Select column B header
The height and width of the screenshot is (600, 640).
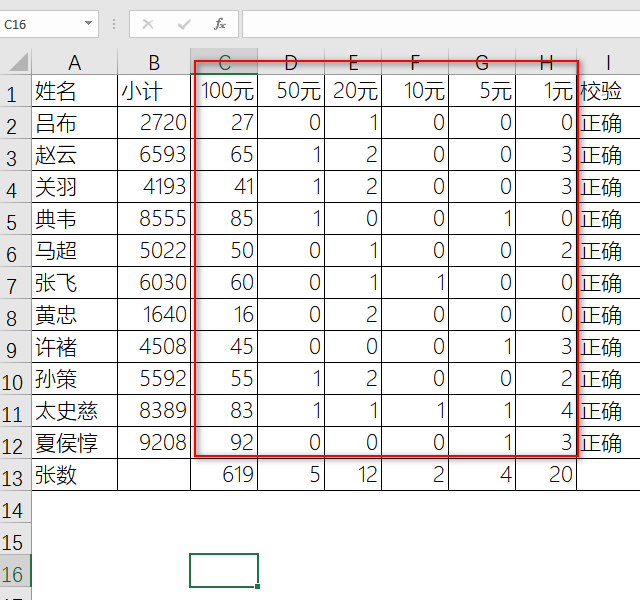pos(154,62)
